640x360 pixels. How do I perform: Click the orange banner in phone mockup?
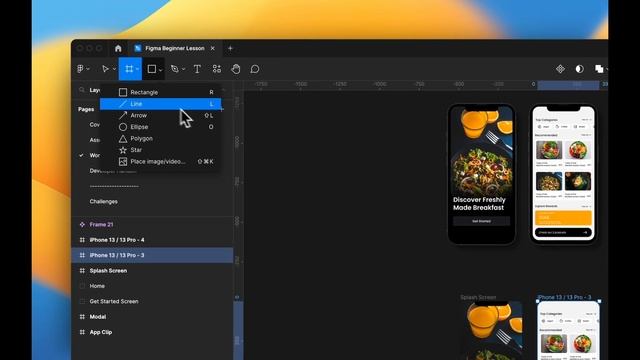coord(563,218)
